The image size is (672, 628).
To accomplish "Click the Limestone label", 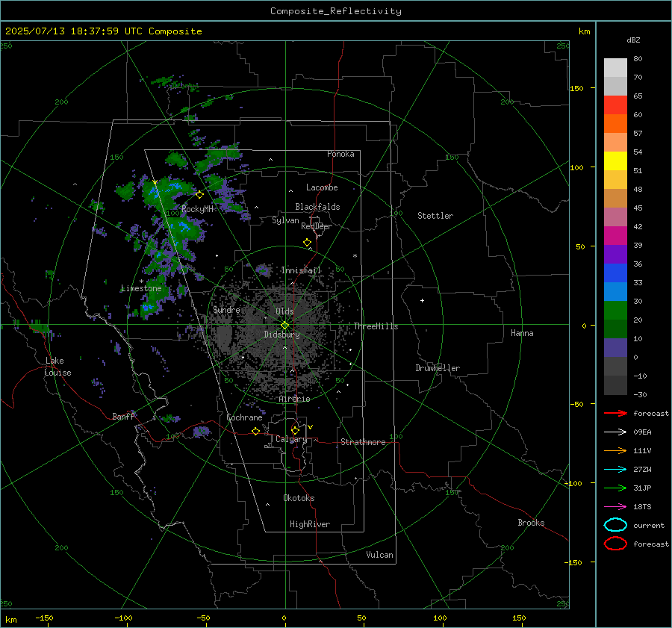I will [x=141, y=288].
